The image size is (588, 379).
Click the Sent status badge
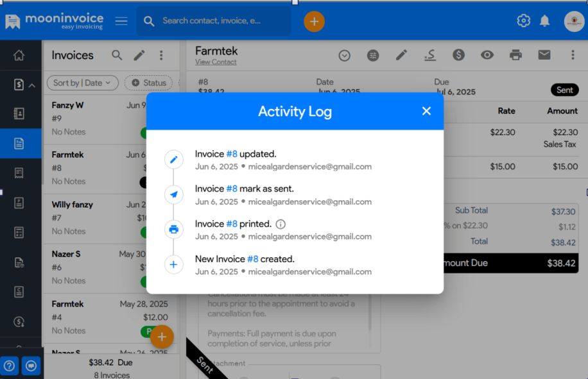[x=564, y=90]
